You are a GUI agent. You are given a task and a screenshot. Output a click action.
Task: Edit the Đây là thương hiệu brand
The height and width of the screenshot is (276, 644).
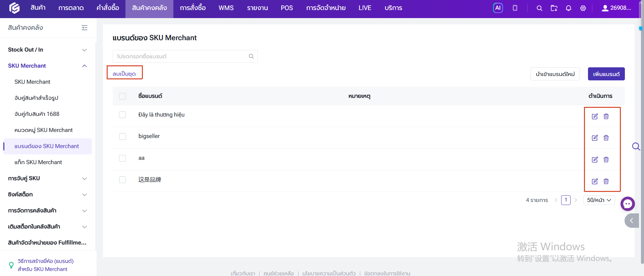coord(595,116)
